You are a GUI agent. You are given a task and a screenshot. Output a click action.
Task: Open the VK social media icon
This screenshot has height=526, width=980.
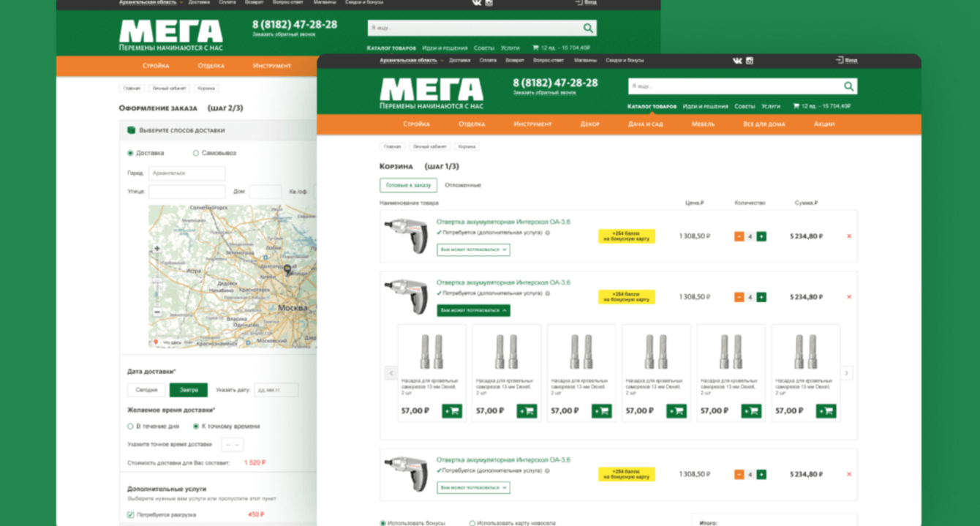[x=737, y=61]
